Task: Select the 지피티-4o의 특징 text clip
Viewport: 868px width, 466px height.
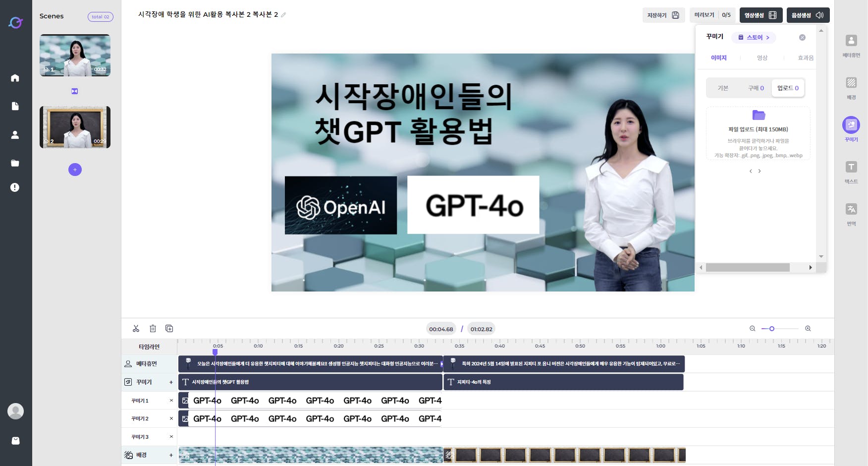Action: click(563, 382)
